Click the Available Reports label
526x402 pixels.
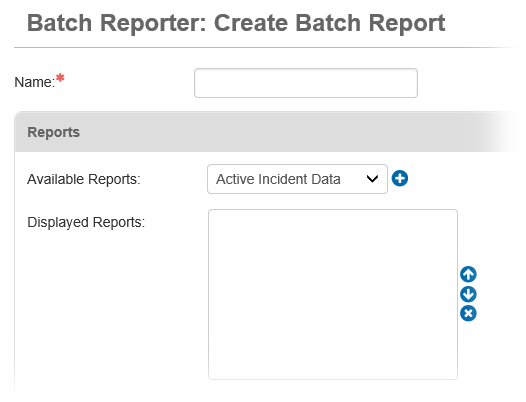(84, 179)
